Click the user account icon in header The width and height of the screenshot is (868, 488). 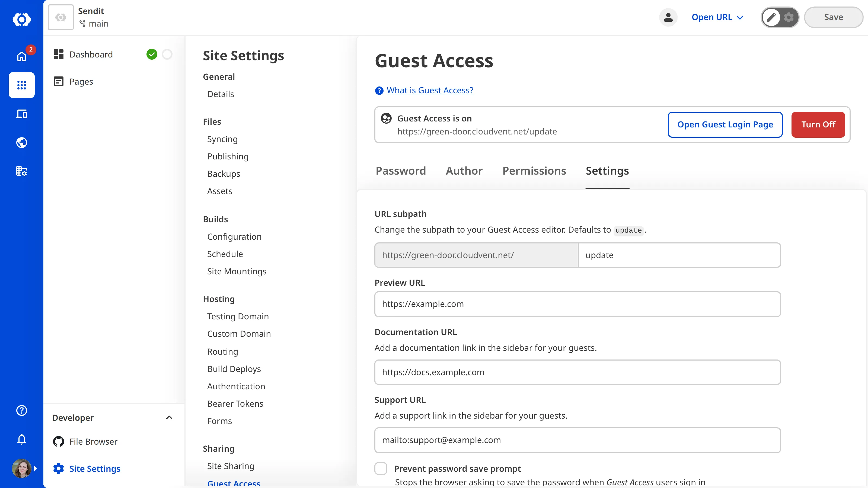click(x=668, y=17)
